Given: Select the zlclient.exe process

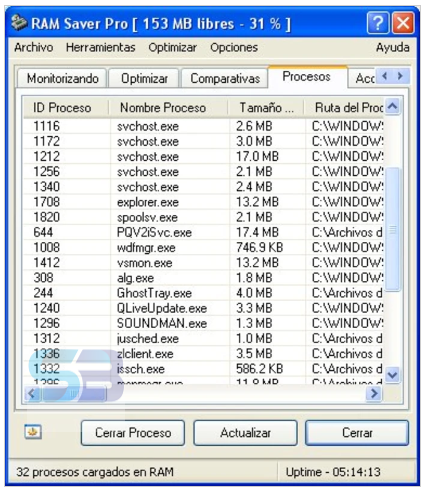Looking at the screenshot, I should (203, 354).
